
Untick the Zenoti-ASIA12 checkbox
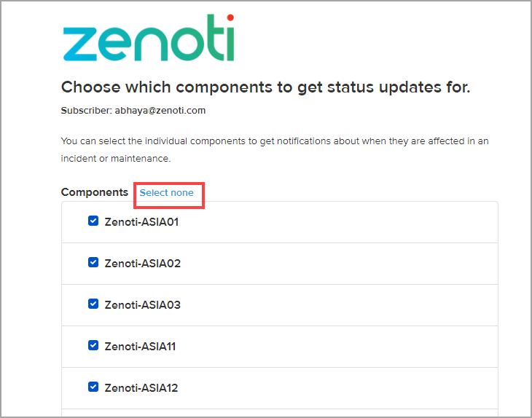point(93,387)
